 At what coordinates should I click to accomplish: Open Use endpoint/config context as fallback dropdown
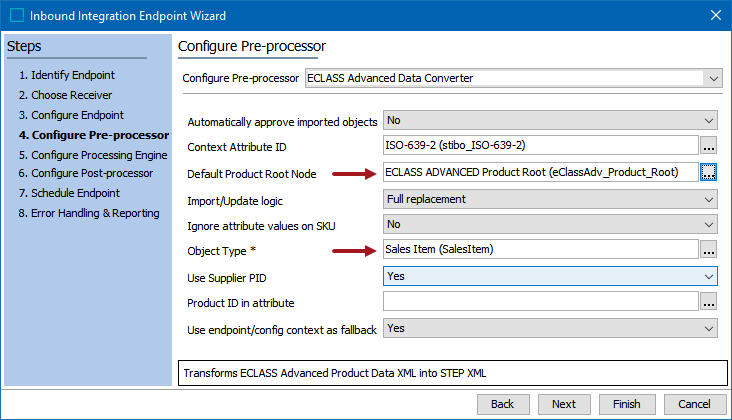(x=550, y=329)
